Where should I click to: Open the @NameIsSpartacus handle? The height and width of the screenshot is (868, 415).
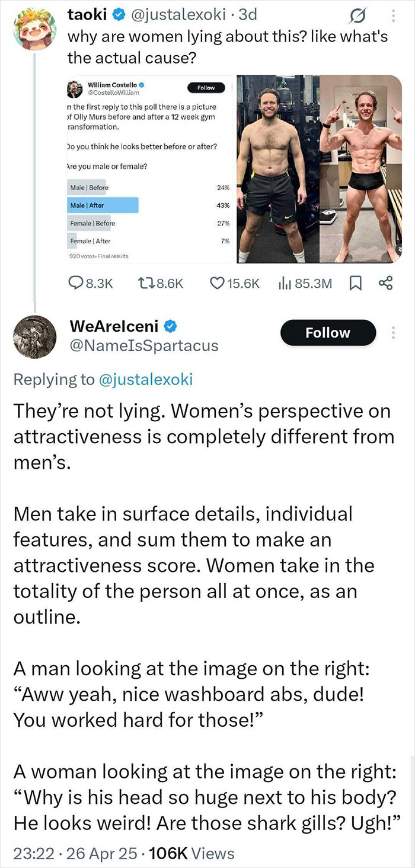pyautogui.click(x=144, y=345)
